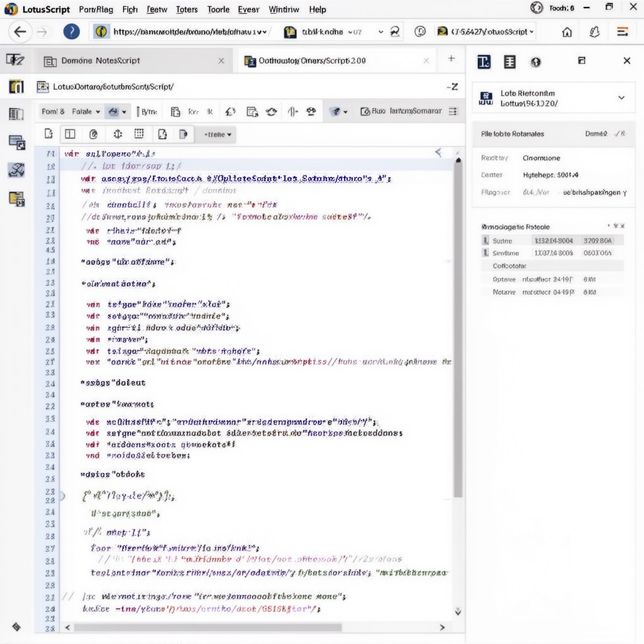Click inside the browser address field
Viewport: 644px width, 644px height.
(180, 31)
